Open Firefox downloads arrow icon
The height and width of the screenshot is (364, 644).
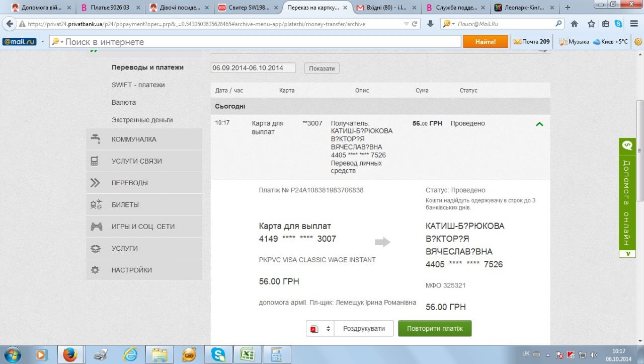tap(430, 24)
